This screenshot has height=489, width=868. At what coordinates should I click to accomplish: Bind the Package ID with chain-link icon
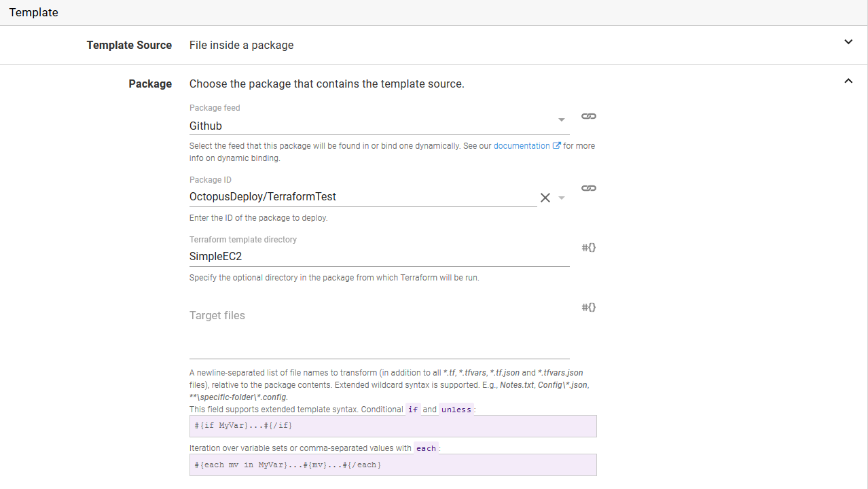point(589,188)
